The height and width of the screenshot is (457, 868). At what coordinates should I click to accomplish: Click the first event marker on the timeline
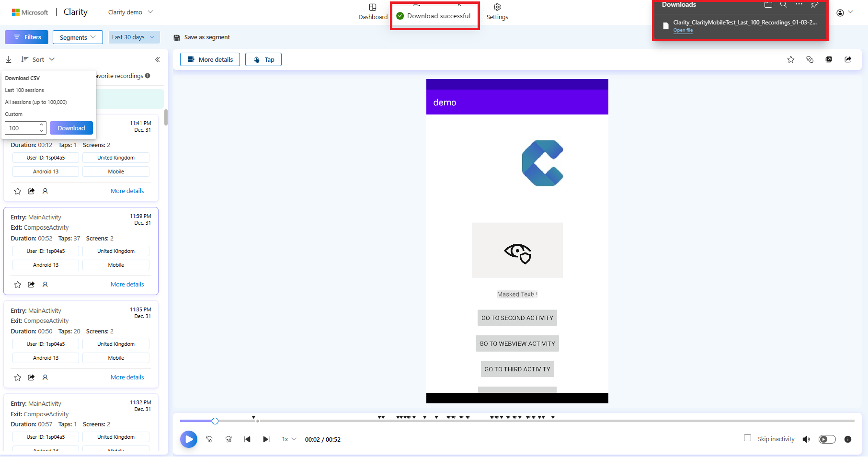tap(253, 417)
